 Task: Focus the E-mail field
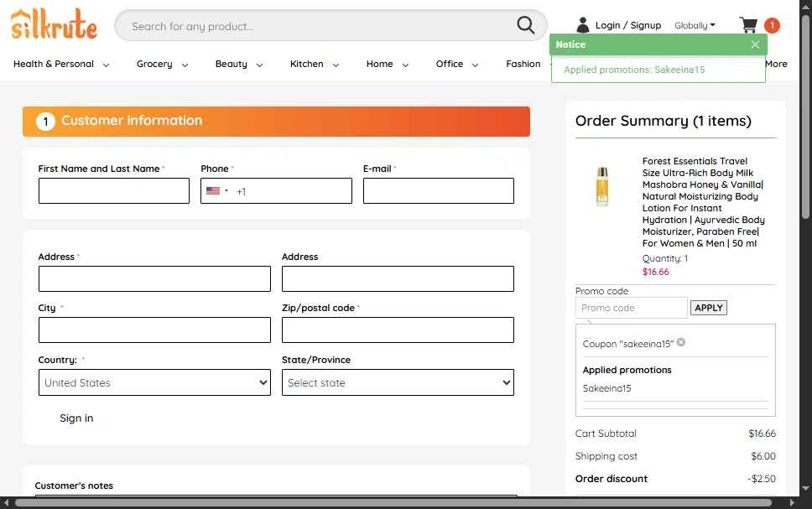[x=439, y=191]
